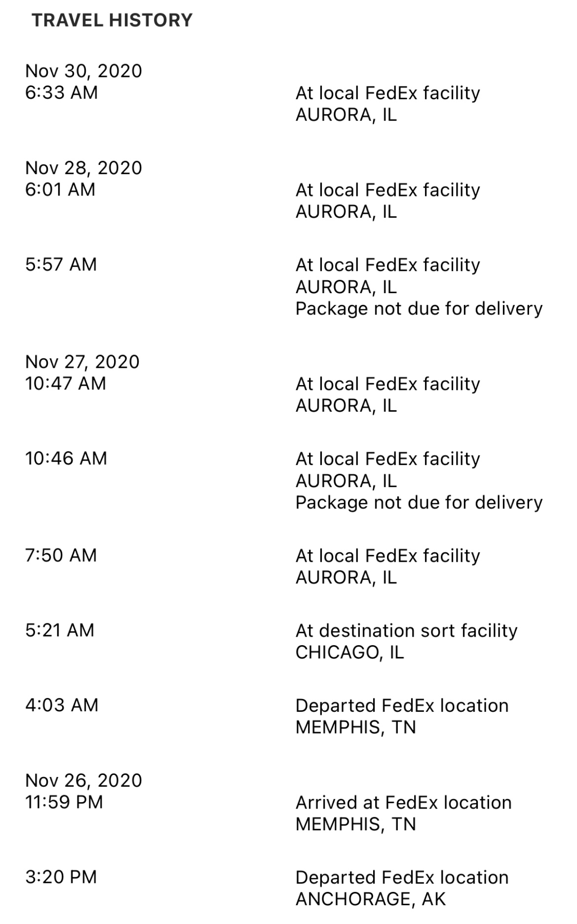This screenshot has width=577, height=924.
Task: Select the Nov 26, 2020 date label
Action: 83,780
